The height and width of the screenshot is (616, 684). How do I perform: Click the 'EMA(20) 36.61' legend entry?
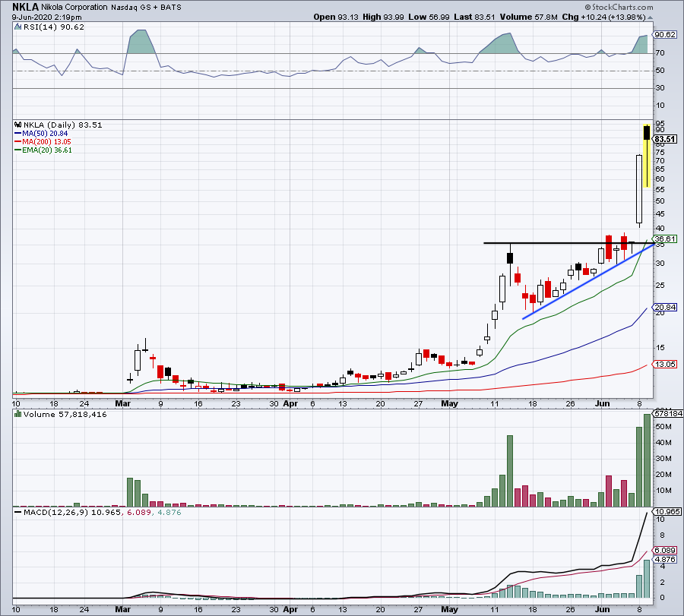click(47, 150)
